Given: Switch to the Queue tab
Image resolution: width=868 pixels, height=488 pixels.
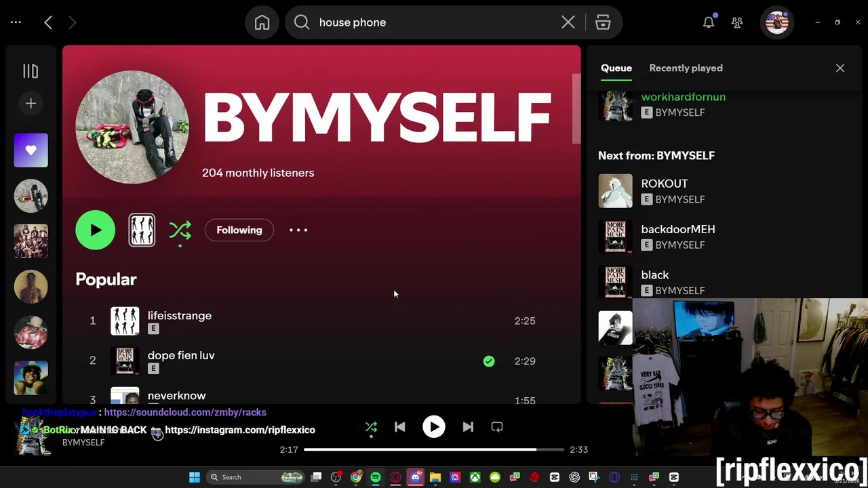Looking at the screenshot, I should click(616, 68).
